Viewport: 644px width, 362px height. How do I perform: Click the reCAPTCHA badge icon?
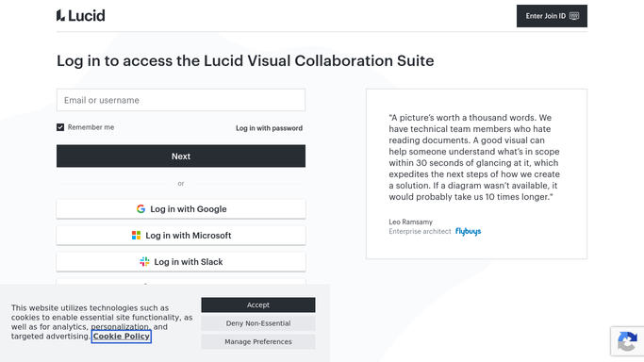pyautogui.click(x=627, y=341)
